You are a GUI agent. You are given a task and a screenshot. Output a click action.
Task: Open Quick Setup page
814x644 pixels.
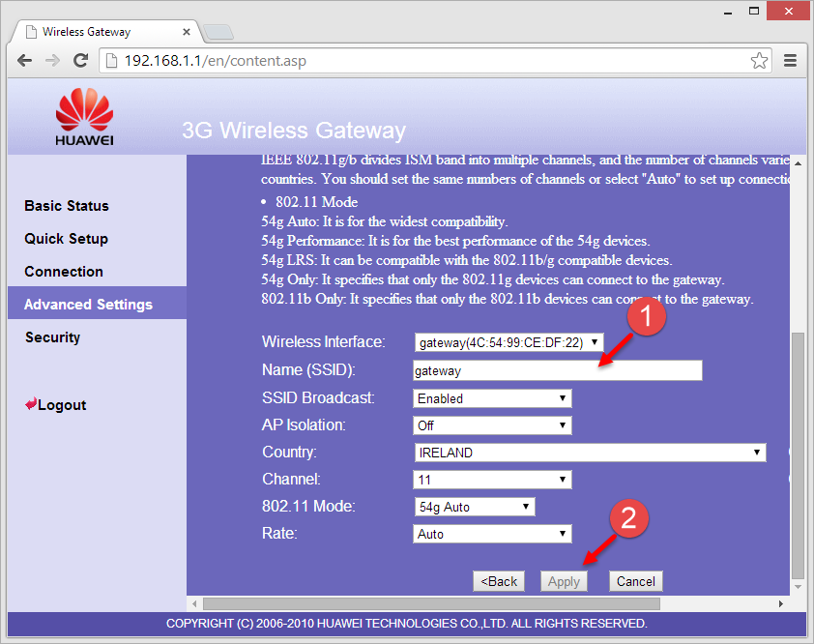tap(66, 239)
